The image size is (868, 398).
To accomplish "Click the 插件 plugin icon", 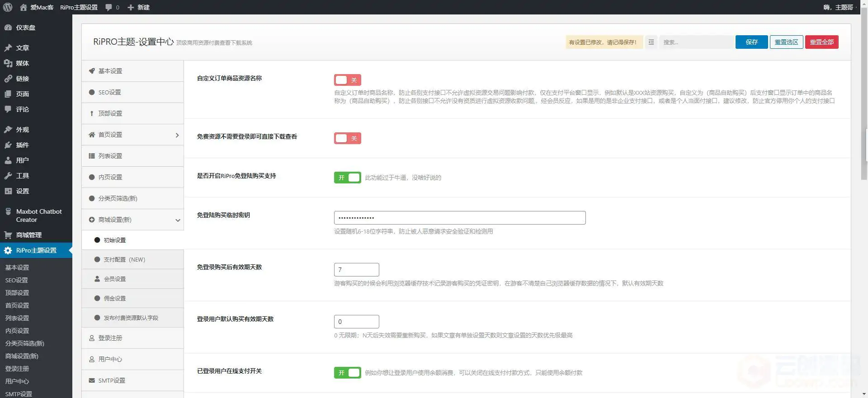I will point(8,145).
